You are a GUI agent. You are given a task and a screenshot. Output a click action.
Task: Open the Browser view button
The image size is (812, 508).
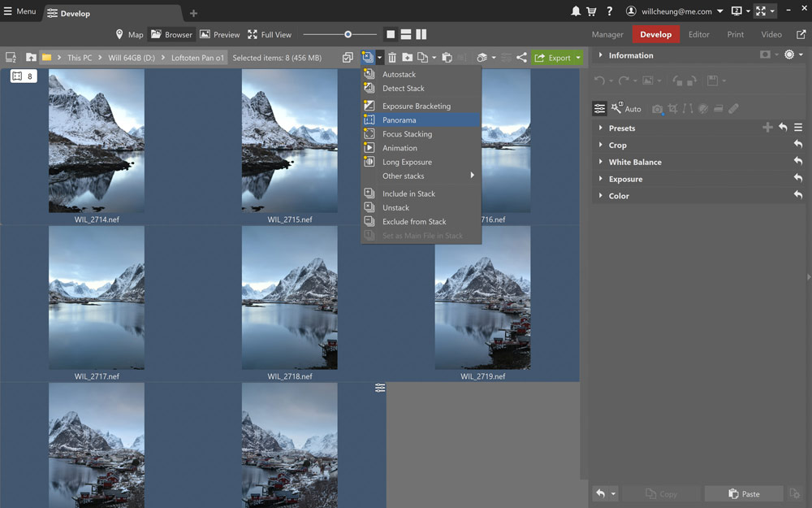[171, 34]
